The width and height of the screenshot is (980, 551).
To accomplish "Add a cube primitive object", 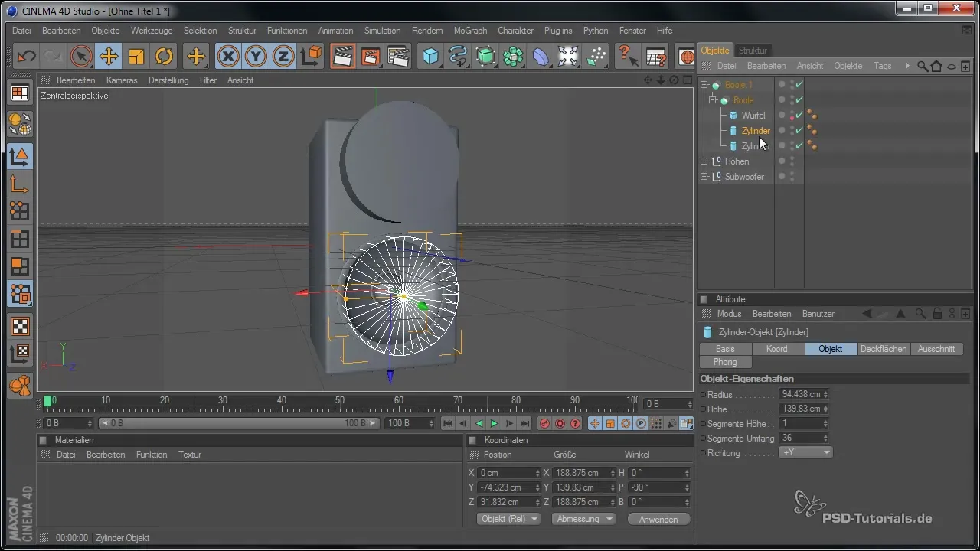I will coord(431,57).
